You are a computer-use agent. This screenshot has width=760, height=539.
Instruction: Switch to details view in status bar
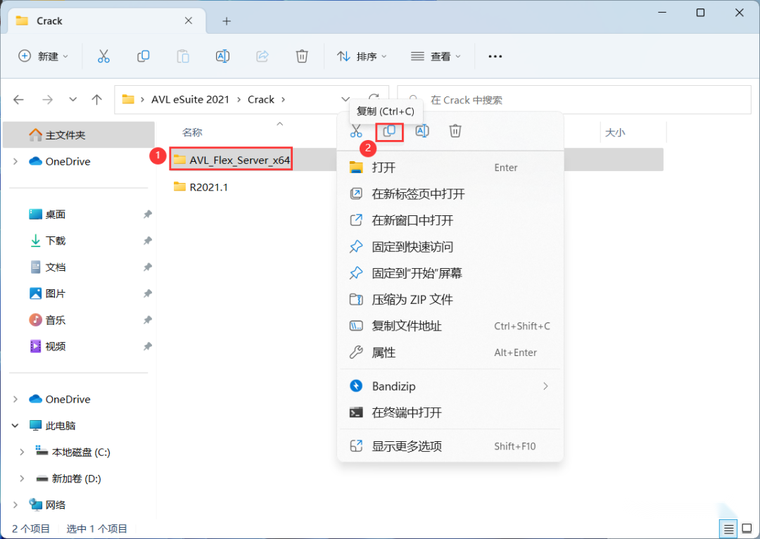[x=728, y=528]
